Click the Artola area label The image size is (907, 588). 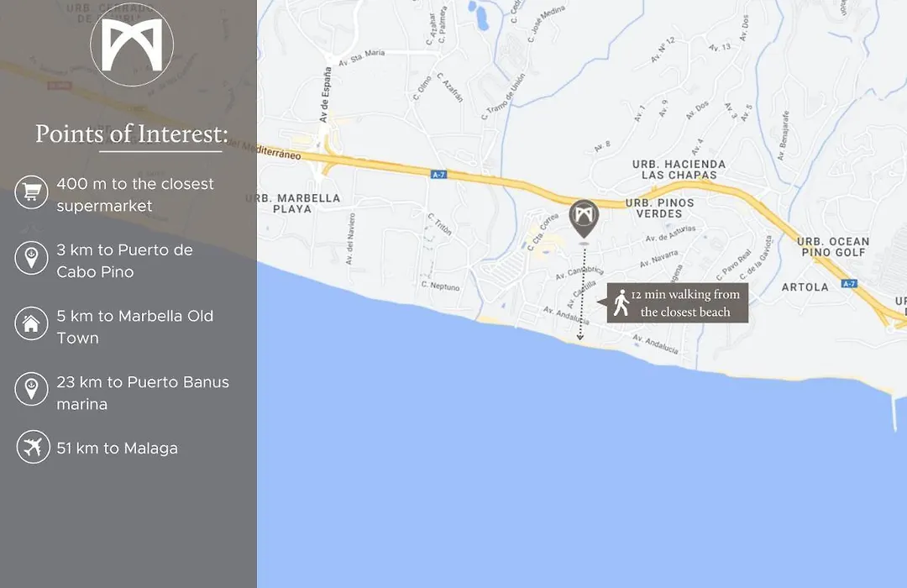click(x=805, y=287)
